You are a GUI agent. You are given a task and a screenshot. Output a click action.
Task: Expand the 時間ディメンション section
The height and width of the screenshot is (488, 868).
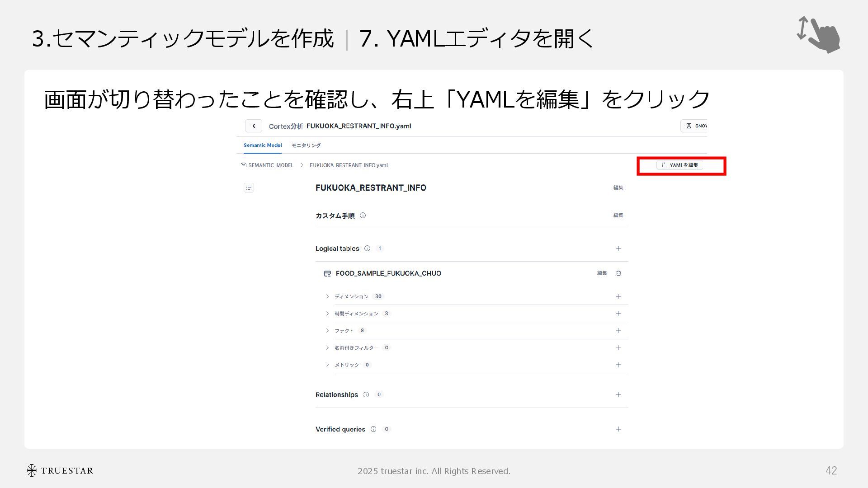[x=328, y=314]
